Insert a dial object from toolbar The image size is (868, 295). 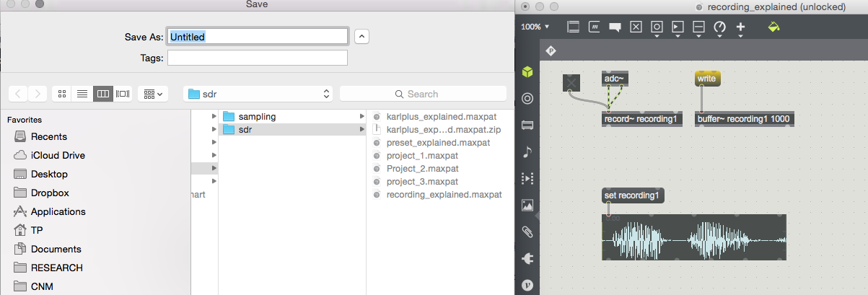pyautogui.click(x=719, y=27)
